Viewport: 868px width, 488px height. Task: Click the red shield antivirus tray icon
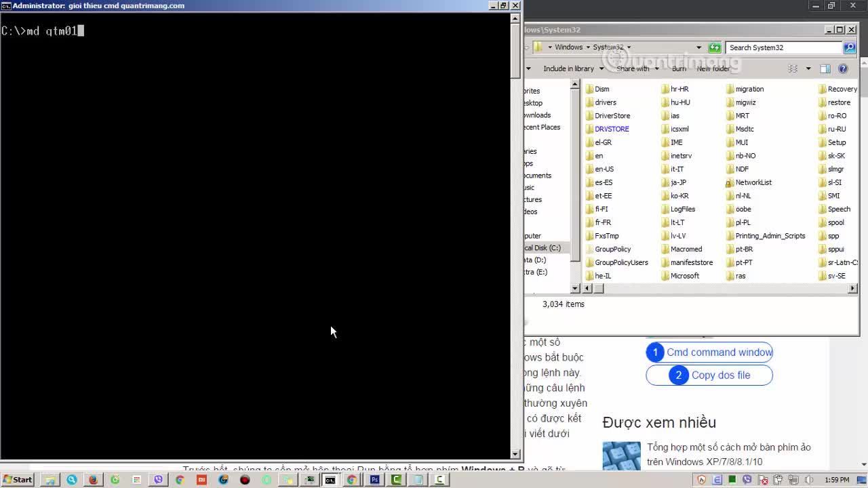(x=702, y=480)
